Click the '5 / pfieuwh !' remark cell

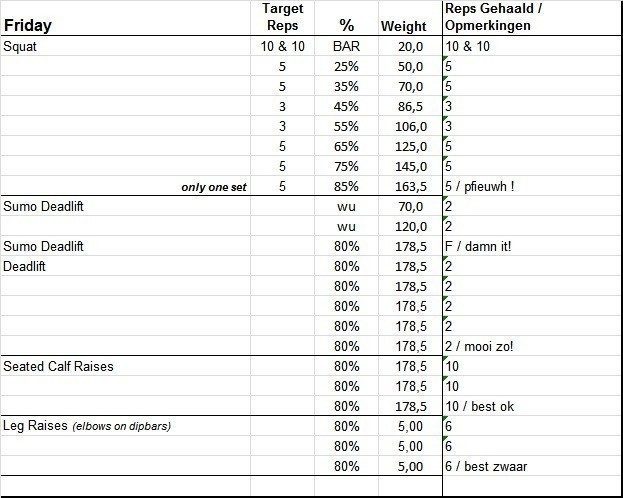tap(485, 186)
